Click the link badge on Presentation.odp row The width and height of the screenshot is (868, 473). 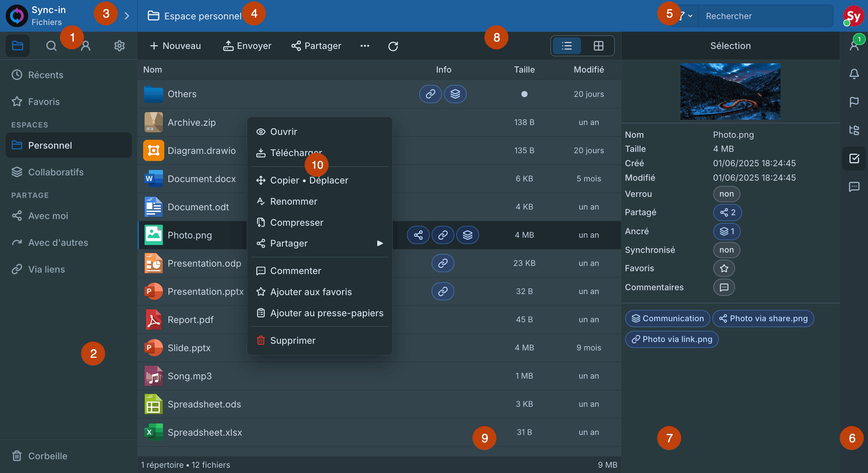tap(443, 263)
